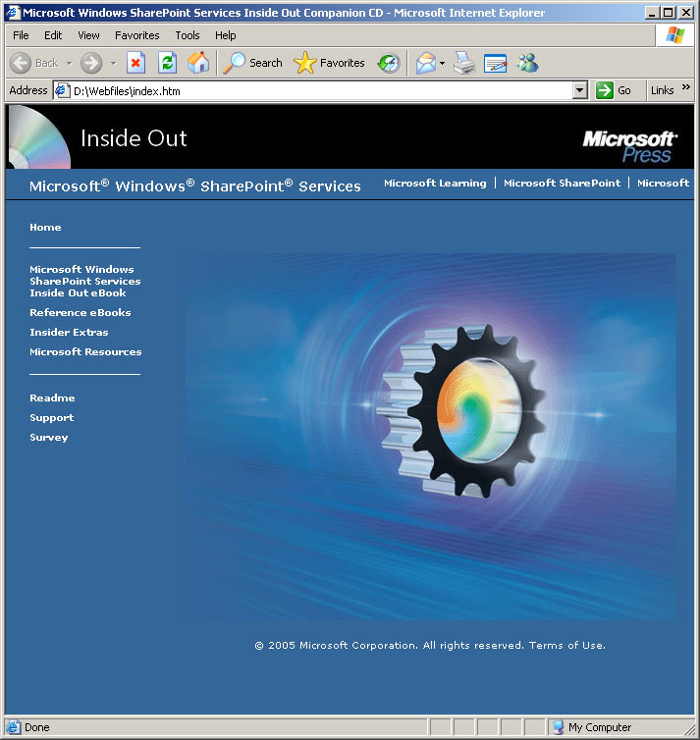
Task: Go to the Home page icon
Action: coord(198,63)
